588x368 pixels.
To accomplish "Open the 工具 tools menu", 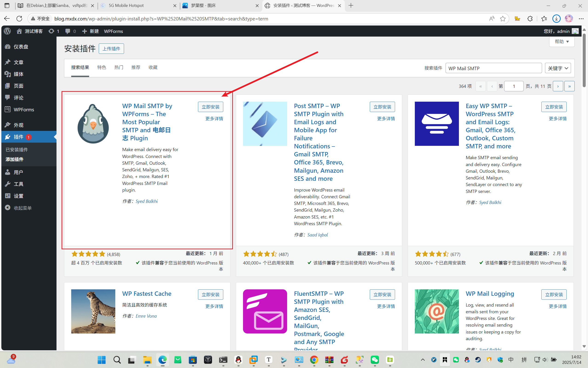I will tap(29, 184).
